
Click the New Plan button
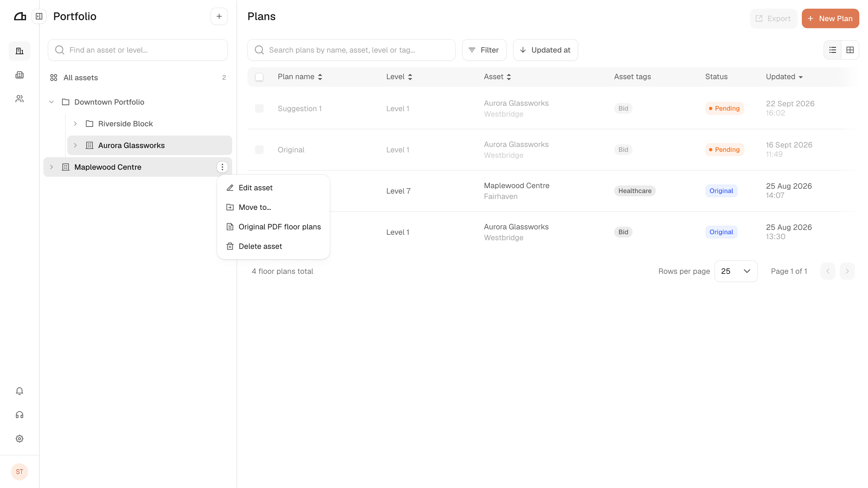830,18
